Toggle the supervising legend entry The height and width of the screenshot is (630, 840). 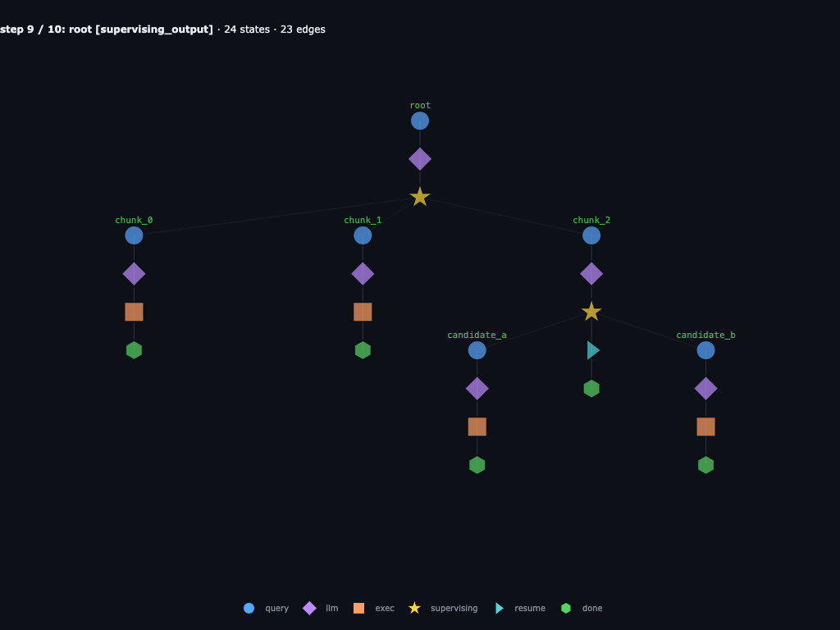[443, 608]
